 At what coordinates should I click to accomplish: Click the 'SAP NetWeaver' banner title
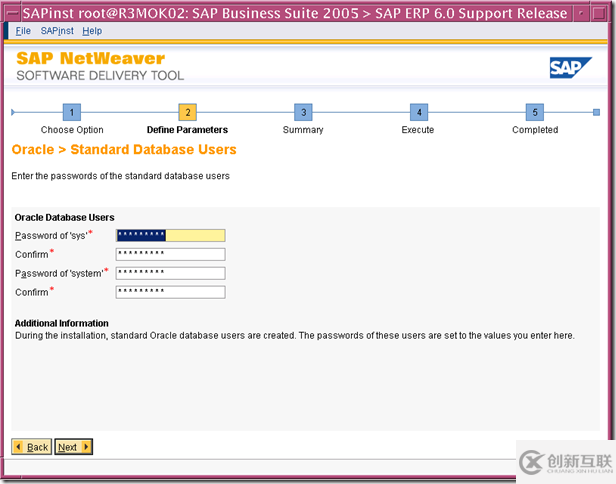tap(91, 58)
